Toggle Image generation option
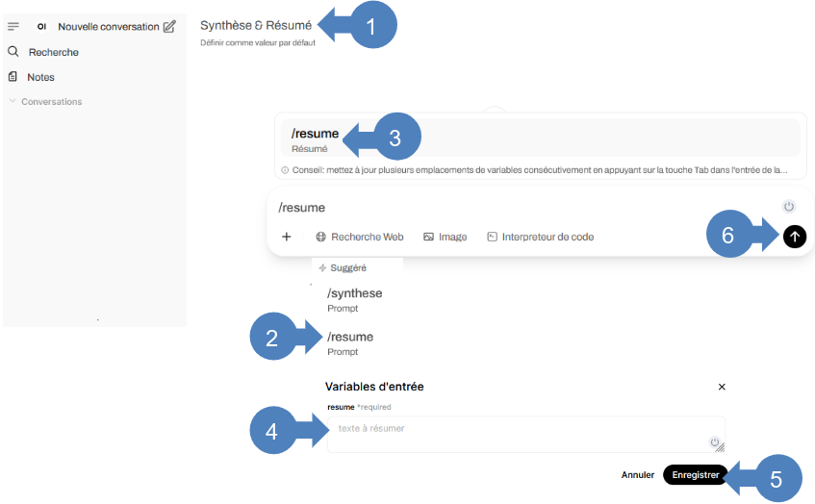 [x=445, y=237]
